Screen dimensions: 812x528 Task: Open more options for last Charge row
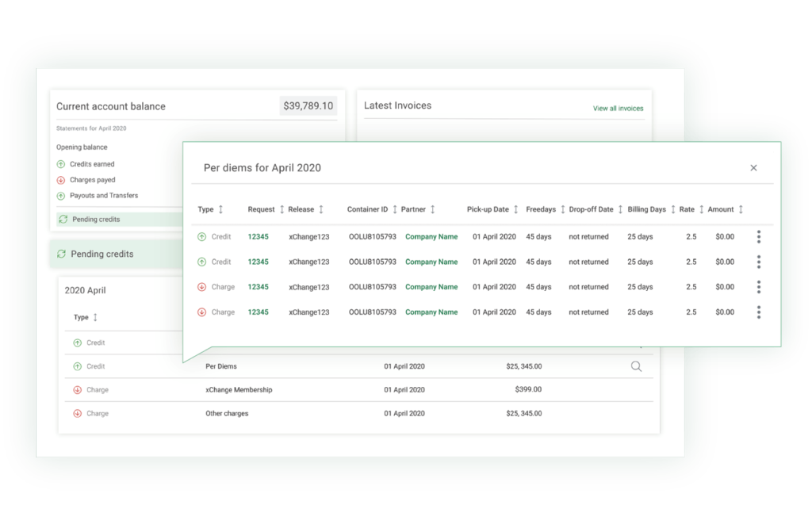pyautogui.click(x=759, y=312)
